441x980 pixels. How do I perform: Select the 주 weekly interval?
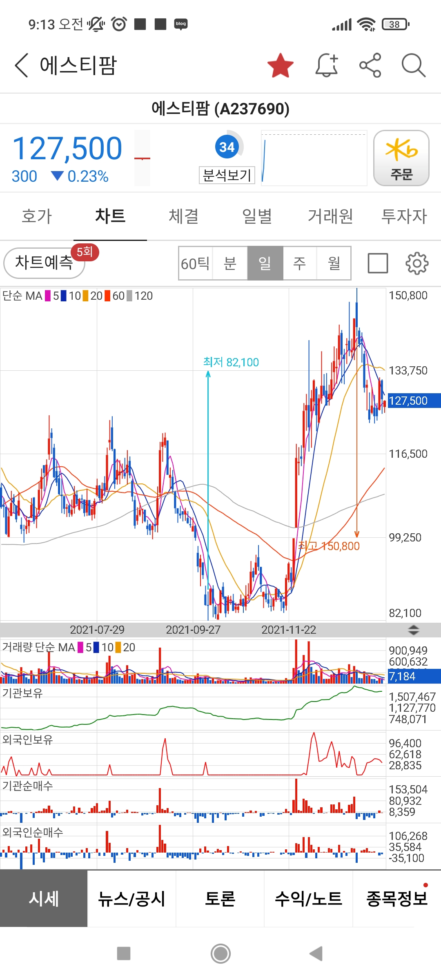300,263
